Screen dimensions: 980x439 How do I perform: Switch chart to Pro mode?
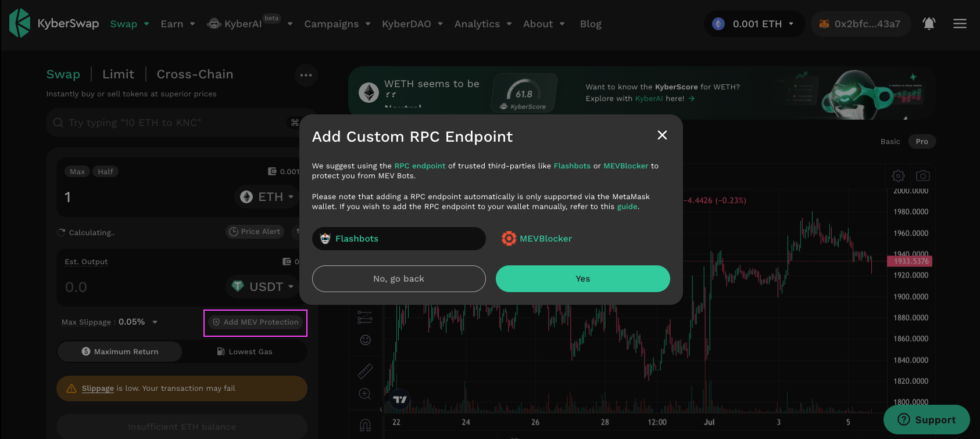922,141
